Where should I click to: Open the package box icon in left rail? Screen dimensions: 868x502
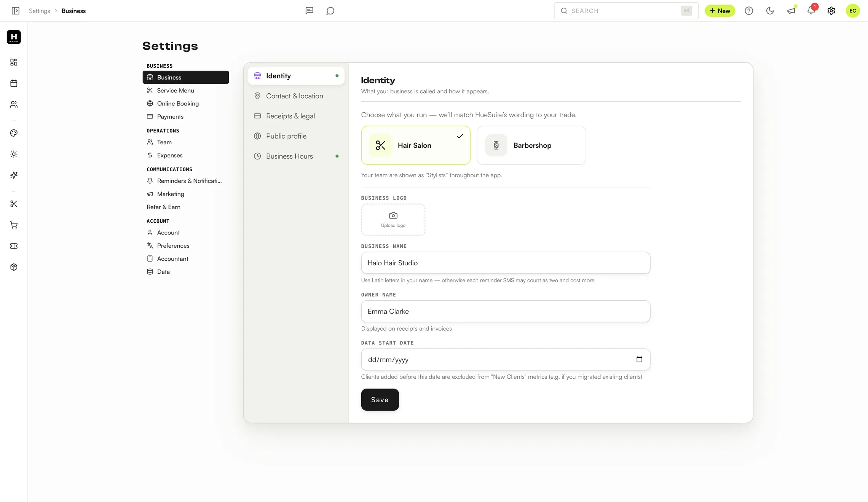tap(14, 267)
